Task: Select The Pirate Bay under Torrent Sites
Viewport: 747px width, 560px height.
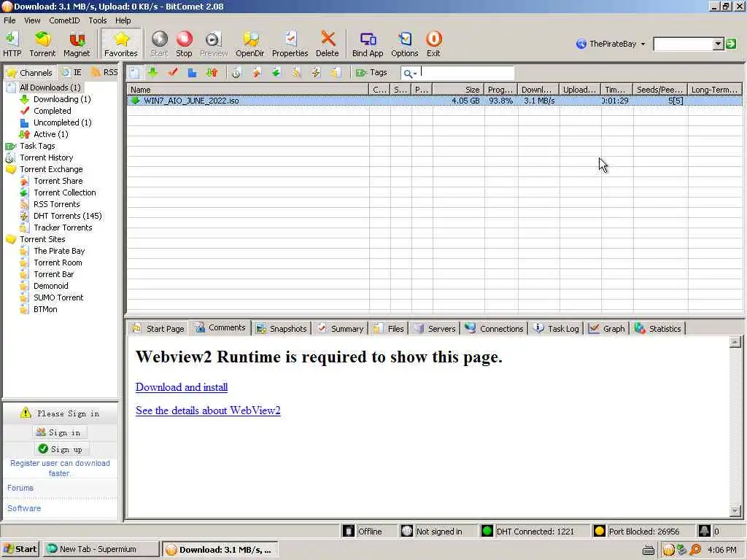Action: click(x=59, y=251)
